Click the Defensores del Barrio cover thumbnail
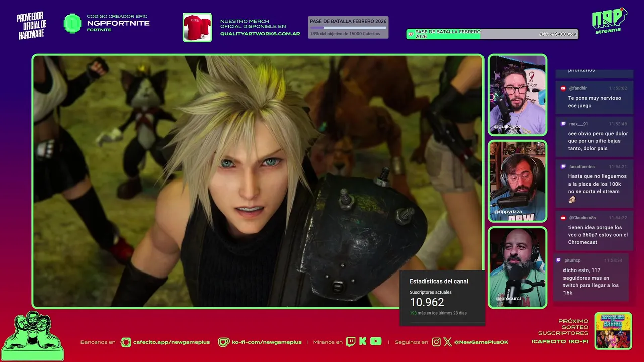644x362 pixels. (x=613, y=331)
